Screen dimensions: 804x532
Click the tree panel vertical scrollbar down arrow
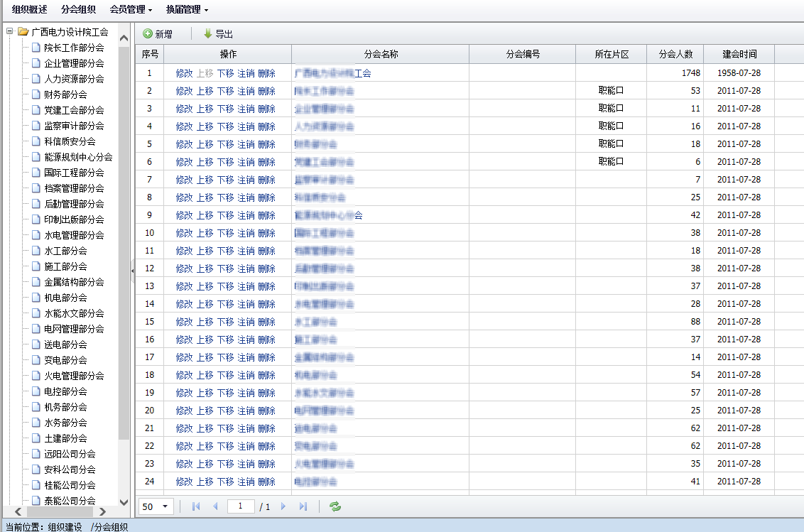click(x=124, y=501)
